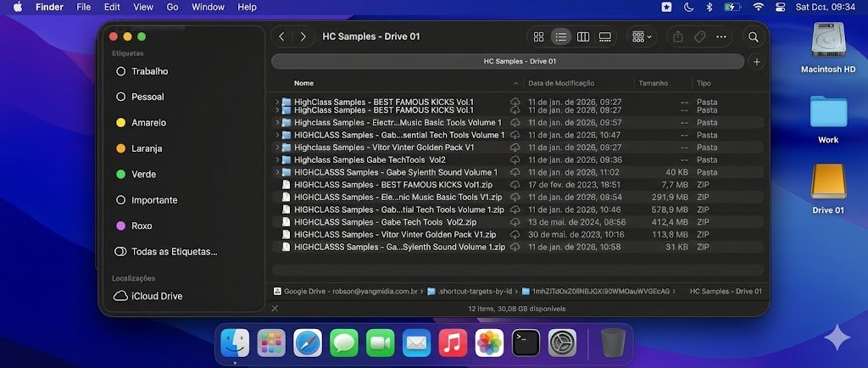Click the back navigation arrow
Screen dimensions: 868x368
(x=282, y=37)
